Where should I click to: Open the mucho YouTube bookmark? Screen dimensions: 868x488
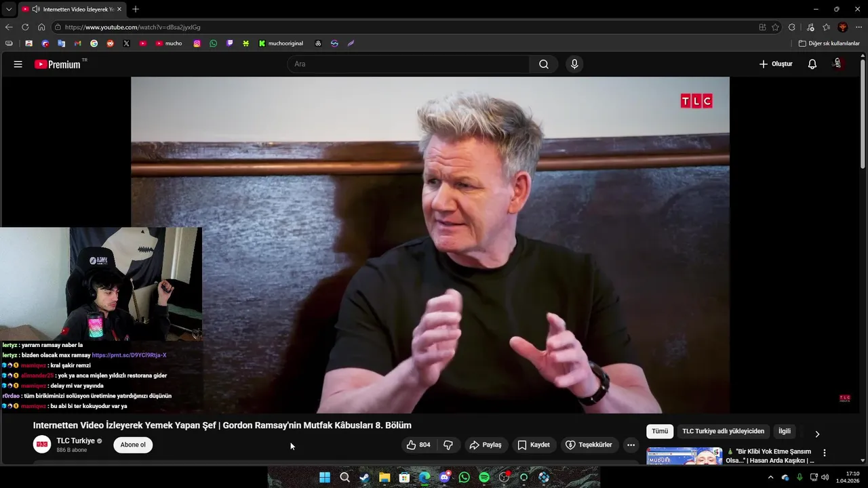(169, 43)
